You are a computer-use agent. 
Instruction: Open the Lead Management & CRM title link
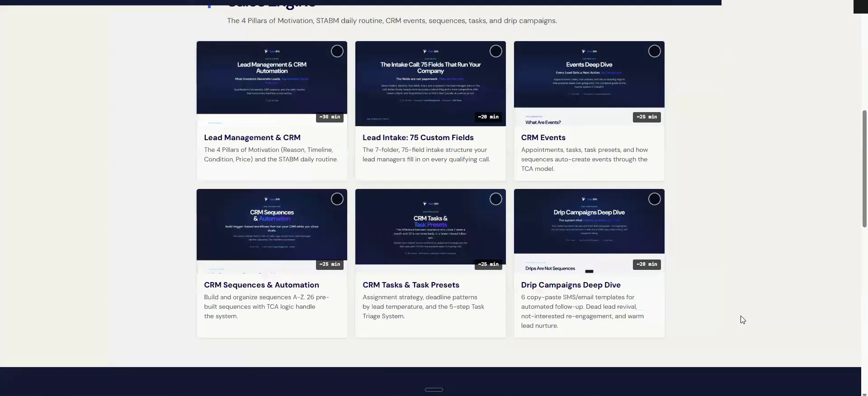252,137
